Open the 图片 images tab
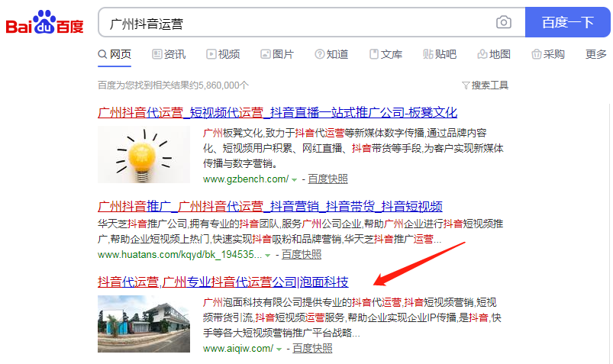 [x=277, y=54]
